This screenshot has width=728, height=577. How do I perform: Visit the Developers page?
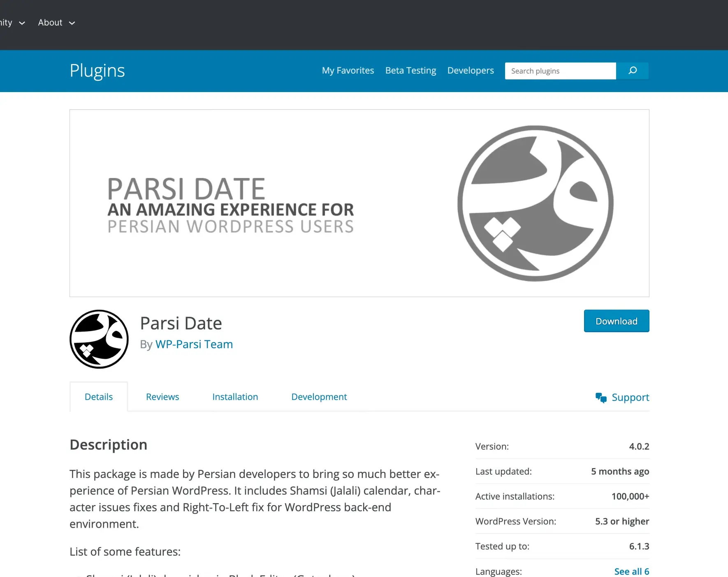tap(471, 71)
